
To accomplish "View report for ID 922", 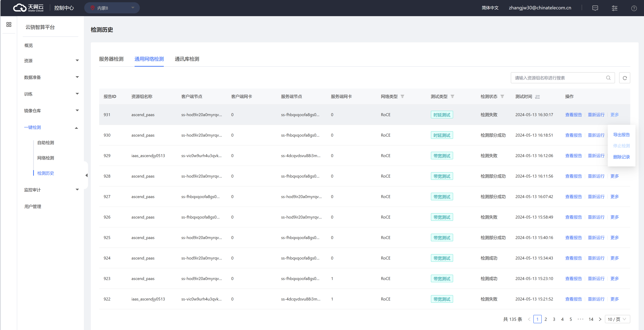I will point(573,299).
